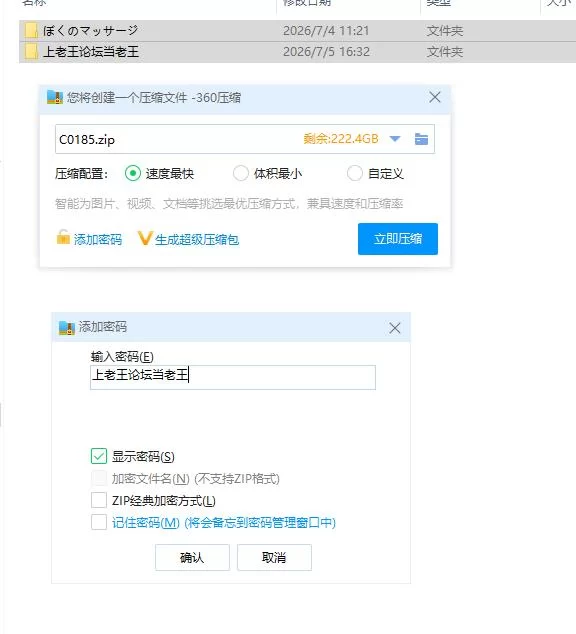Choose the 自定义 compression option

click(x=354, y=173)
